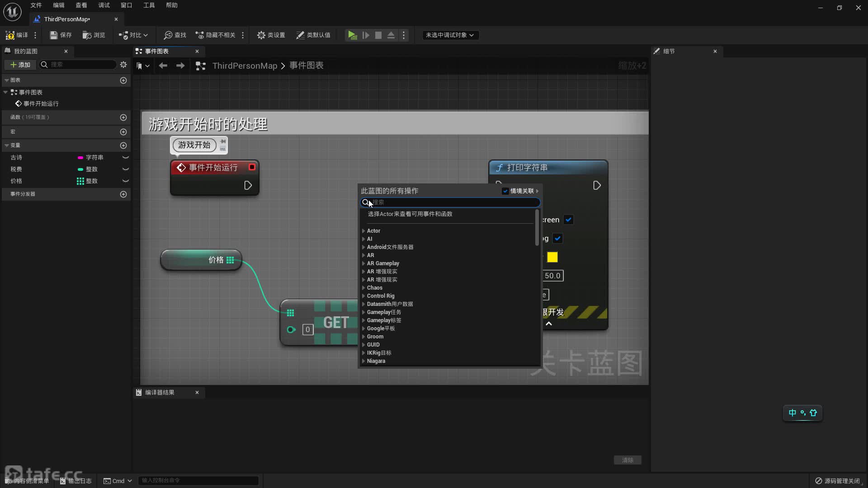Save the blueprint with 保存

[x=61, y=35]
